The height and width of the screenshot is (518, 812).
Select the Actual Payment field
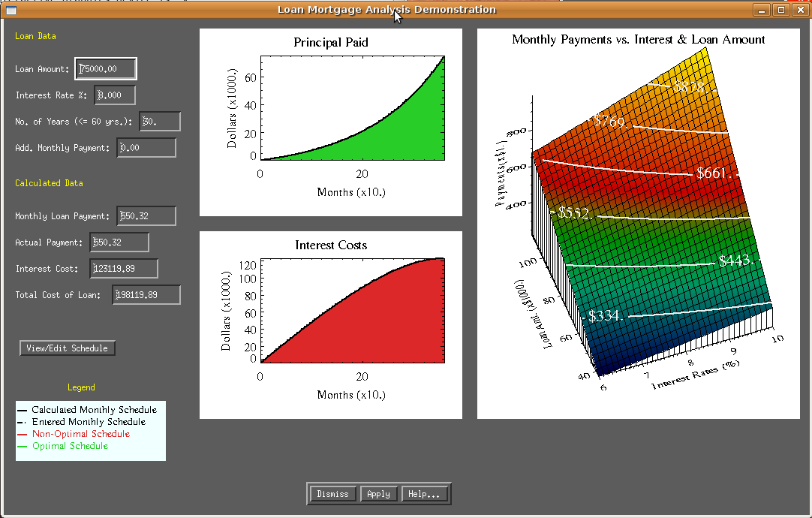point(119,242)
